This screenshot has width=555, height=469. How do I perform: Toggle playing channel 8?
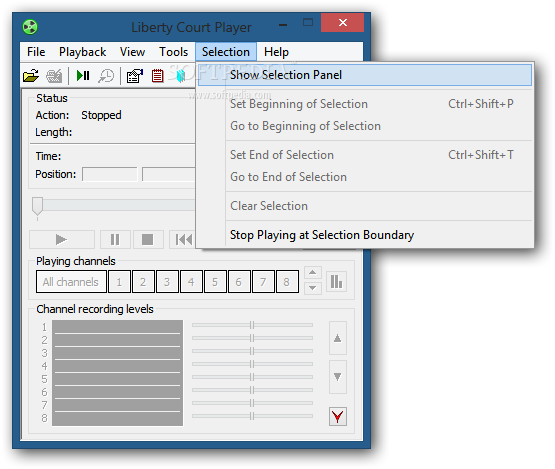[x=287, y=282]
